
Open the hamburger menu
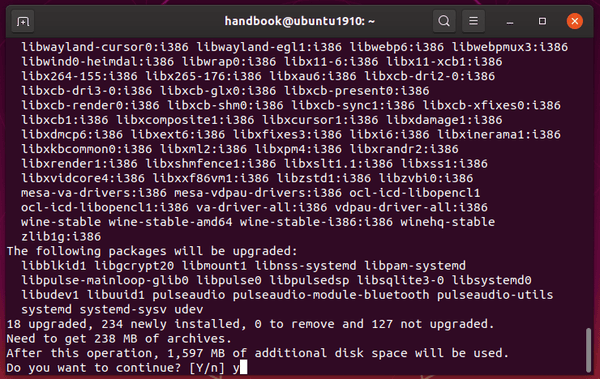pos(473,21)
